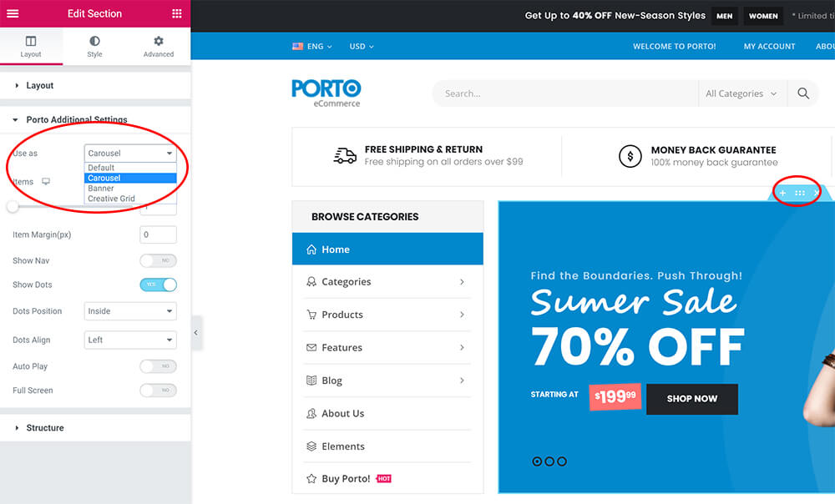Click the add section plus icon
The height and width of the screenshot is (504, 835).
782,193
